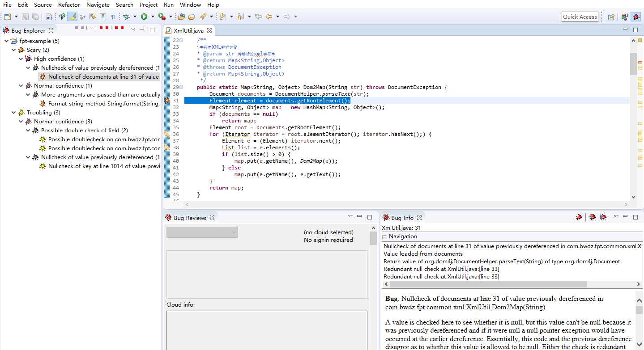Click the Quick Access search field

580,17
